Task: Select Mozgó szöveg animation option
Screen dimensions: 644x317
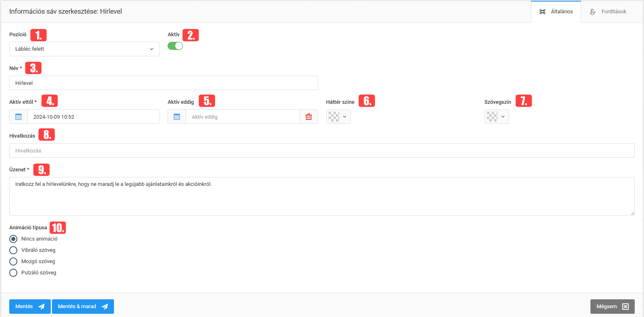Action: (13, 261)
